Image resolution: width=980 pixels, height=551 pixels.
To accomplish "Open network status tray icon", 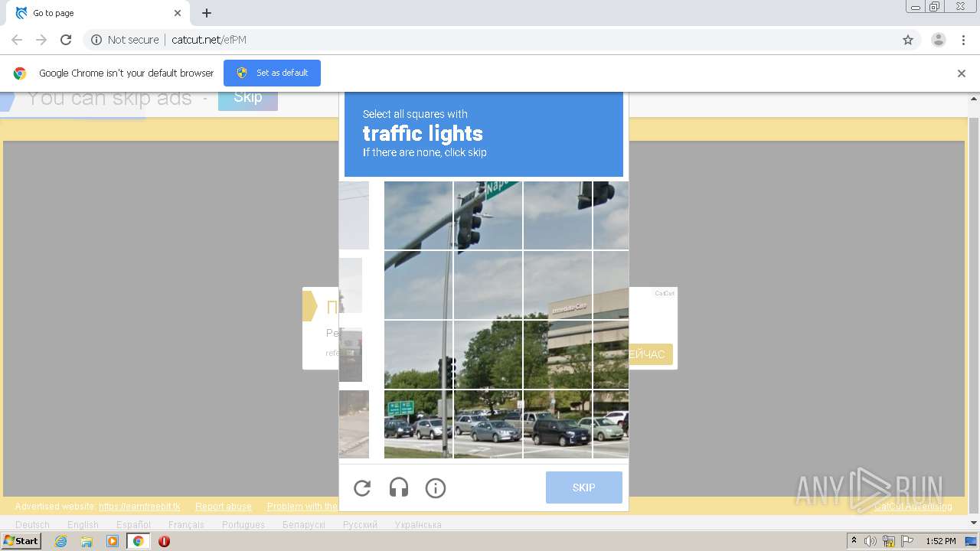I will coord(889,541).
